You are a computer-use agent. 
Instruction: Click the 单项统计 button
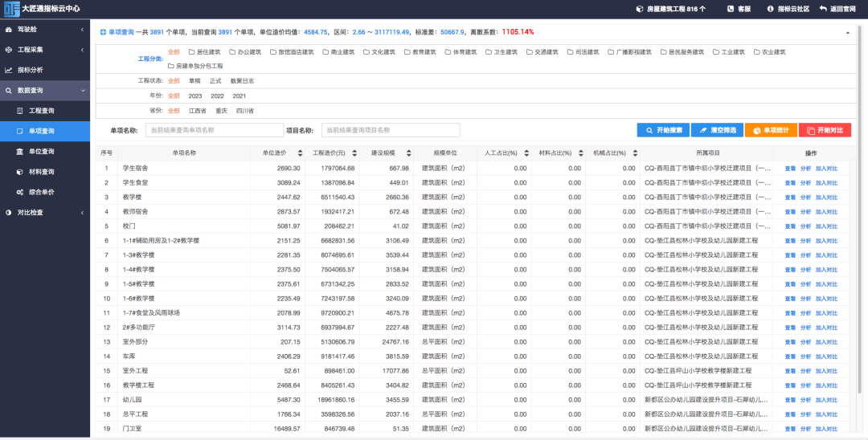771,130
